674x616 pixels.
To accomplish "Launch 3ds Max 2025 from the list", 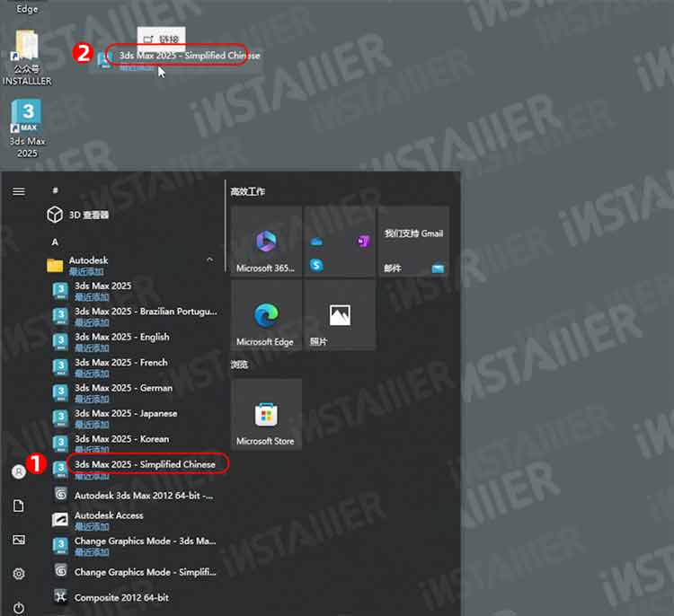I will [134, 291].
